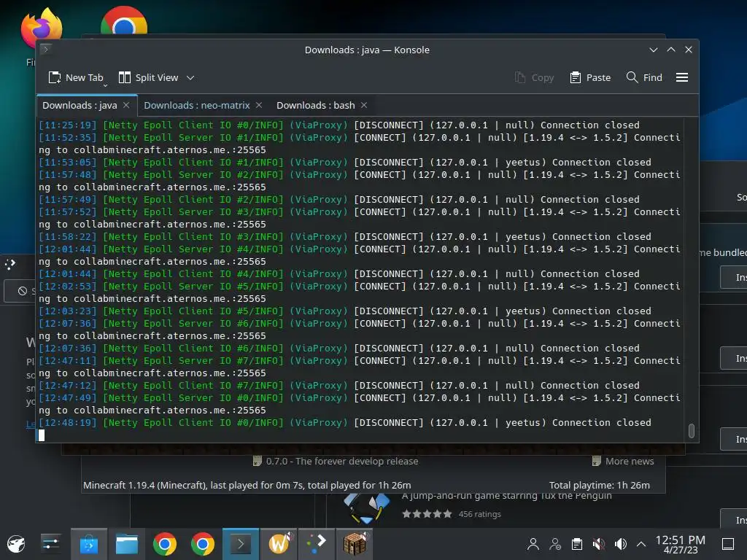Close the Konsole window
747x560 pixels.
(x=689, y=50)
